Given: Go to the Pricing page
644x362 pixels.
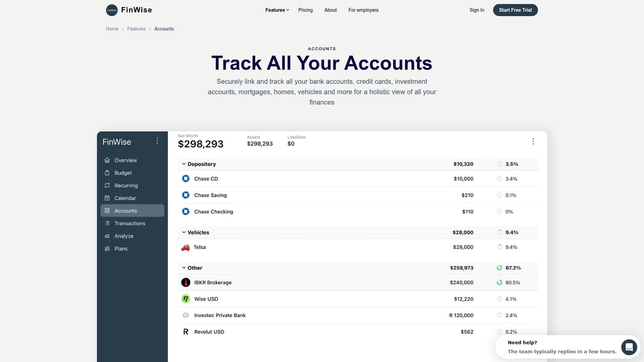Looking at the screenshot, I should coord(305,10).
